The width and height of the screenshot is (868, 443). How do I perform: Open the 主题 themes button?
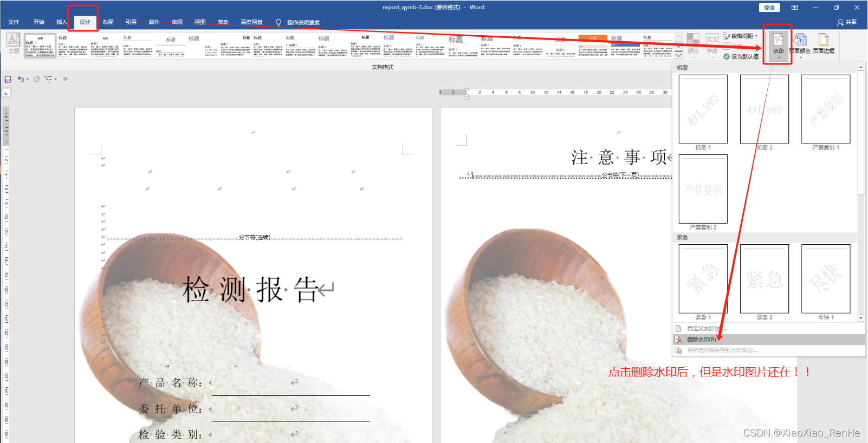click(14, 44)
